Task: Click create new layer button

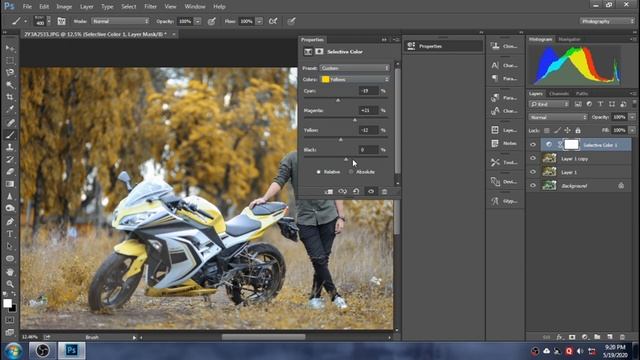Action: tap(610, 337)
